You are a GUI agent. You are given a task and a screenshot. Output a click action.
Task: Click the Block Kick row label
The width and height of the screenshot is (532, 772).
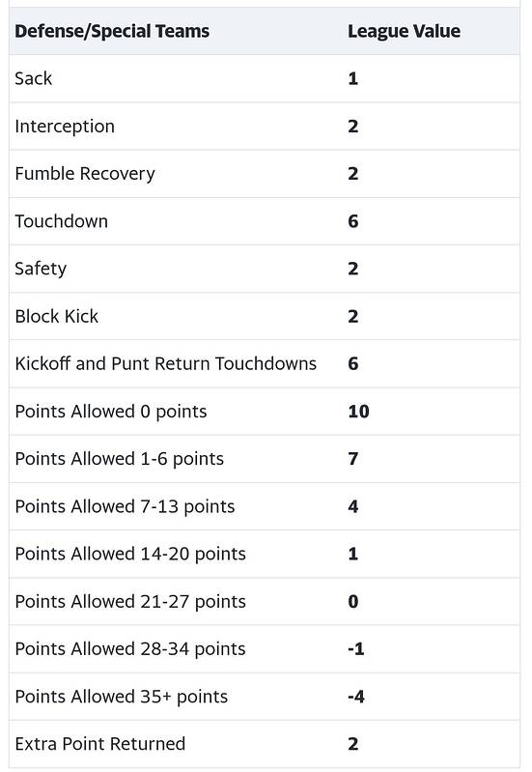(x=56, y=316)
